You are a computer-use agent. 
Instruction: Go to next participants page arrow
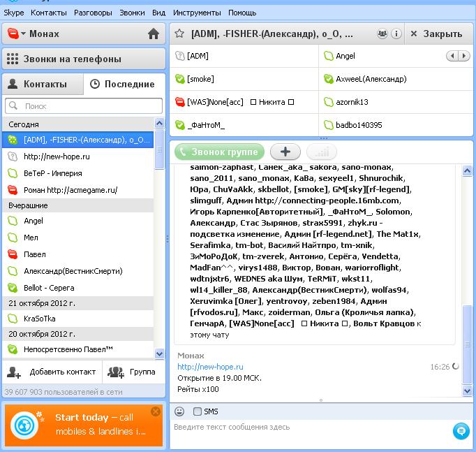click(464, 56)
